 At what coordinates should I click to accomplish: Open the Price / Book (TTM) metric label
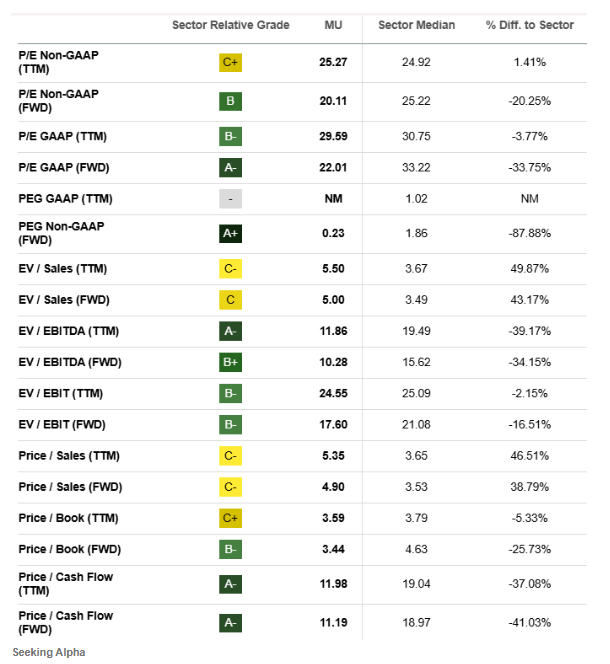(x=66, y=518)
